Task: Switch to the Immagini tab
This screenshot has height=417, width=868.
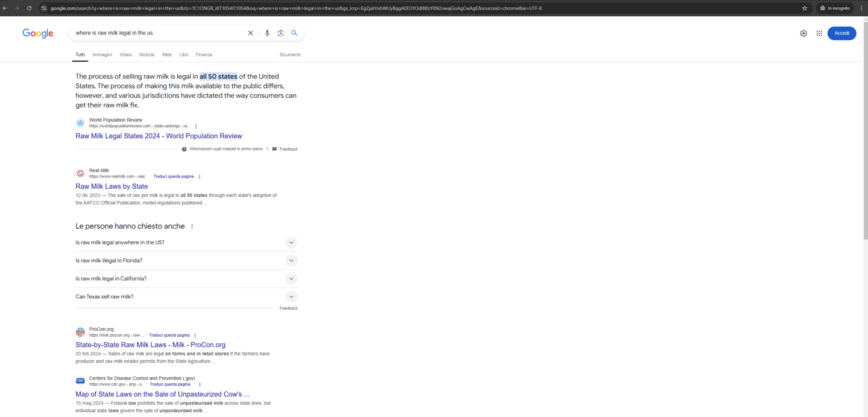Action: pyautogui.click(x=102, y=55)
